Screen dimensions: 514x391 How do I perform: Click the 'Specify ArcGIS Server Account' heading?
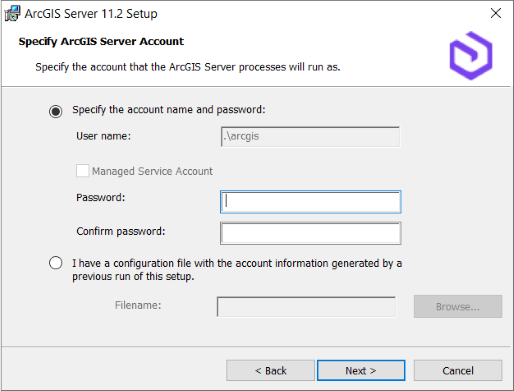(101, 41)
